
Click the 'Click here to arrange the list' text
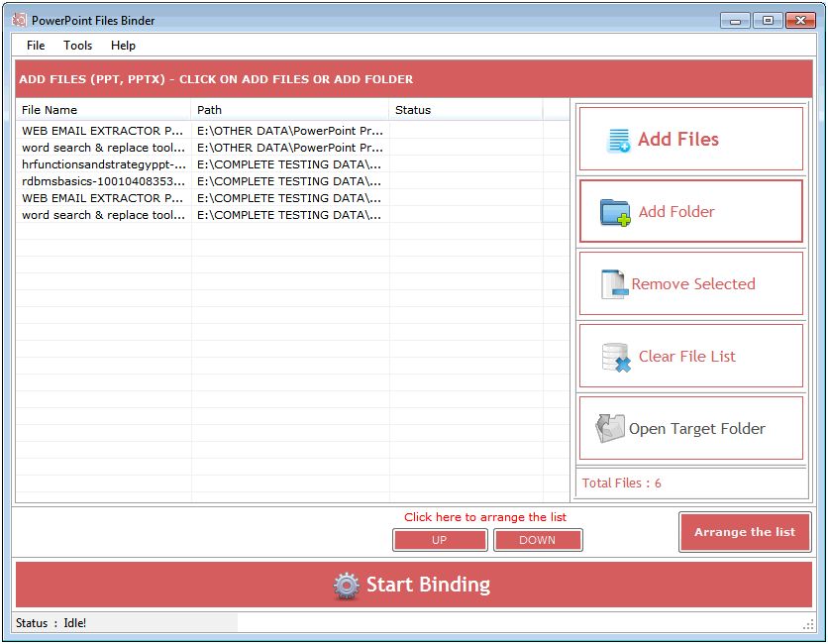pos(485,517)
